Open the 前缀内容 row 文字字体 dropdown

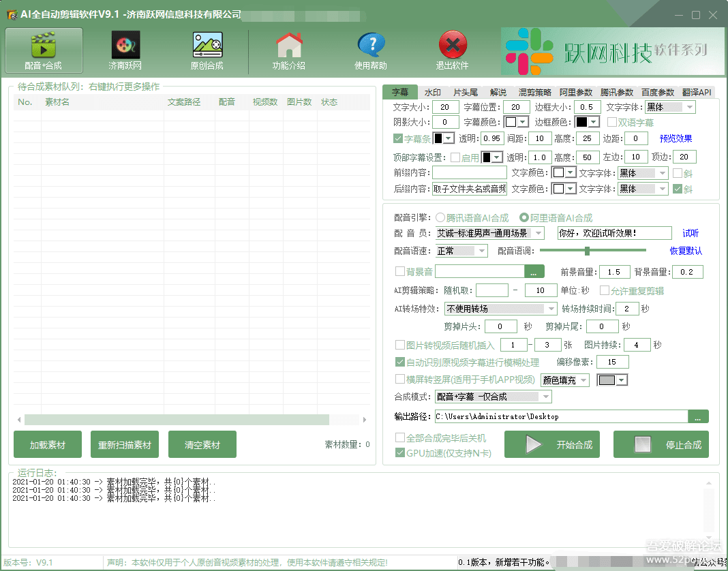pos(643,173)
